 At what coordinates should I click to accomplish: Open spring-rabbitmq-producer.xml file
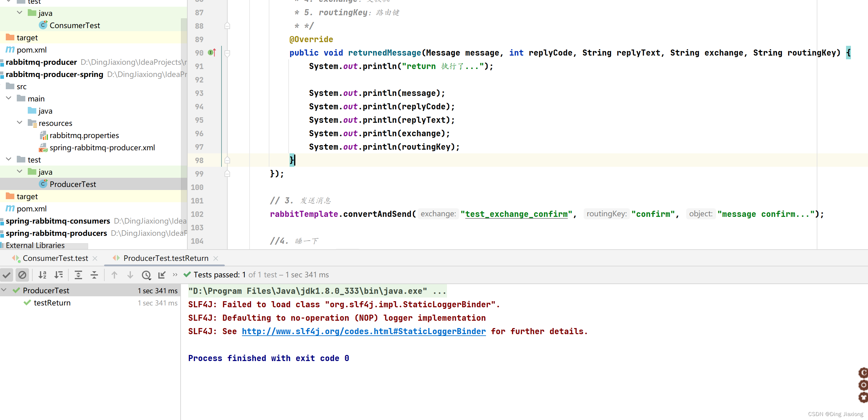tap(102, 148)
